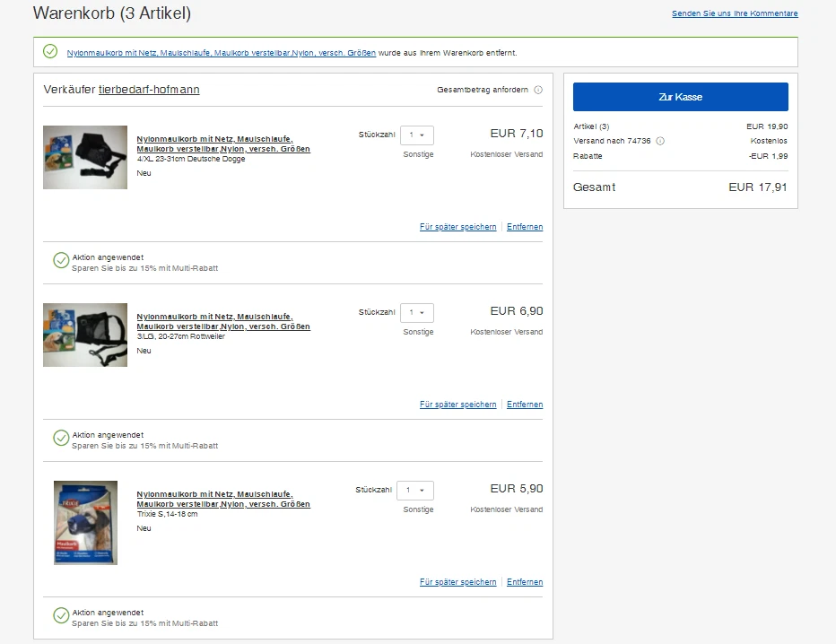The width and height of the screenshot is (836, 644).
Task: Remove the Deutsche Dogge muzzle via Entfernen
Action: pyautogui.click(x=525, y=227)
